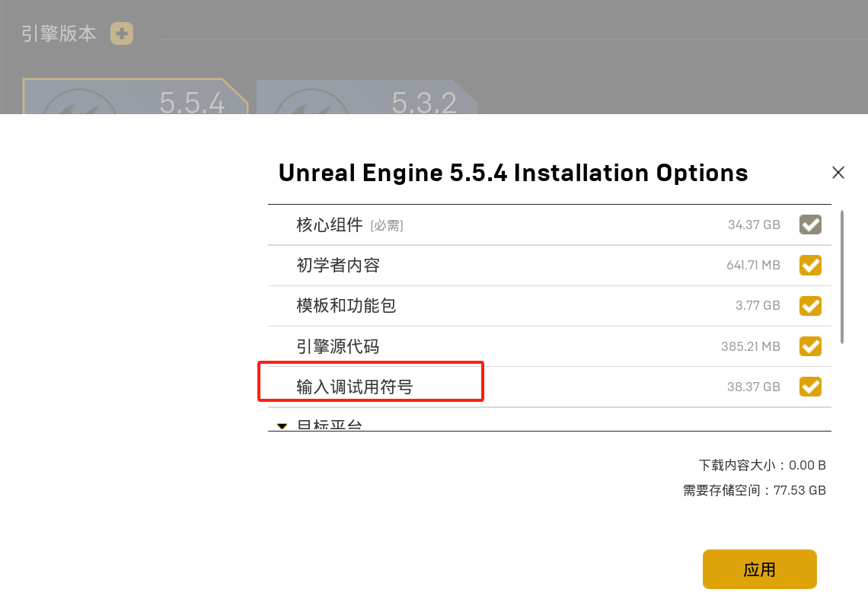
Task: Click the (必需) tag next to 核心组件
Action: coord(386,226)
